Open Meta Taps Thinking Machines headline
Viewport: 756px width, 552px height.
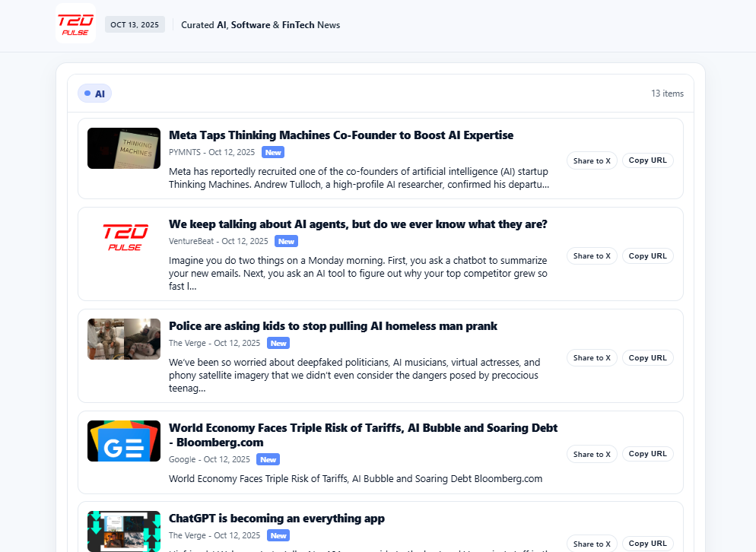tap(341, 135)
